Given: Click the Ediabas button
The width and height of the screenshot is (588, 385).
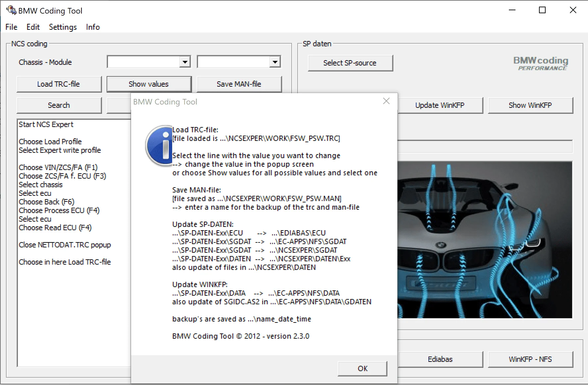Looking at the screenshot, I should click(440, 359).
